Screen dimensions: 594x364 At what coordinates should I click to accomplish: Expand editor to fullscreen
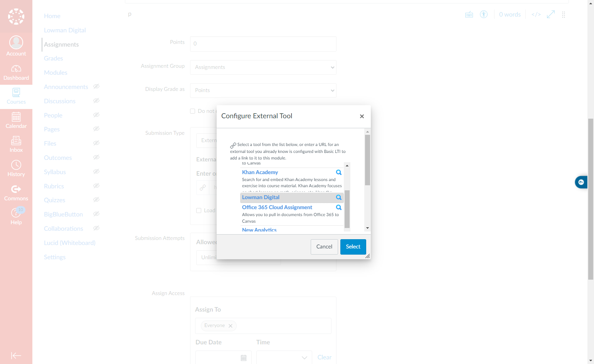tap(551, 15)
